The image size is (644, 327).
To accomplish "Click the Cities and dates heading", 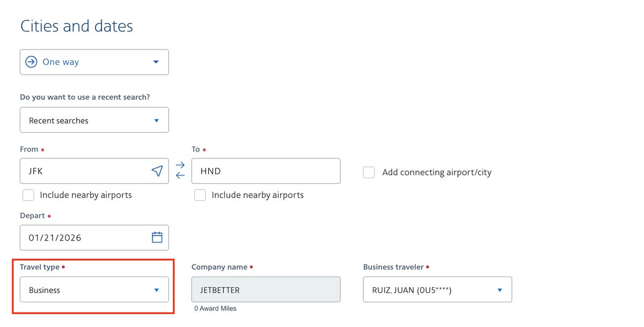I will [77, 26].
